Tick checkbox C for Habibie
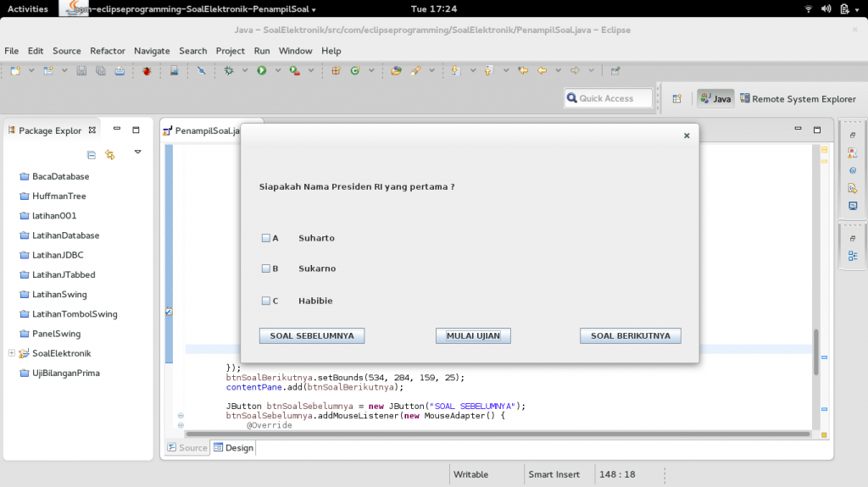 [265, 301]
